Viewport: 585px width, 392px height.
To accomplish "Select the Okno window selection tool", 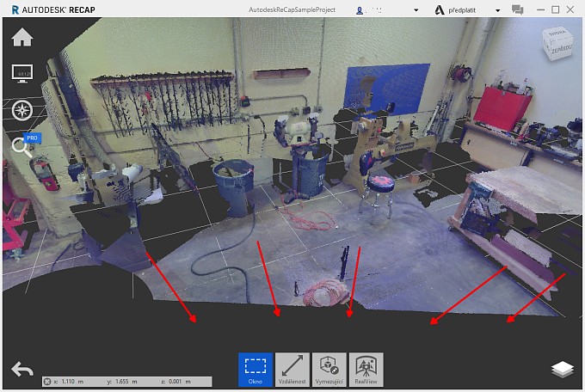I will [255, 369].
